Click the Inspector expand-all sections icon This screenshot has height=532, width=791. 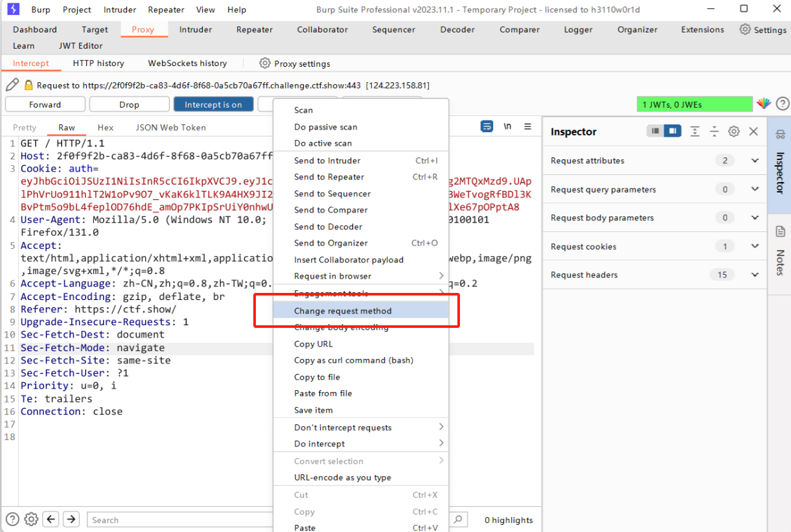coord(694,132)
